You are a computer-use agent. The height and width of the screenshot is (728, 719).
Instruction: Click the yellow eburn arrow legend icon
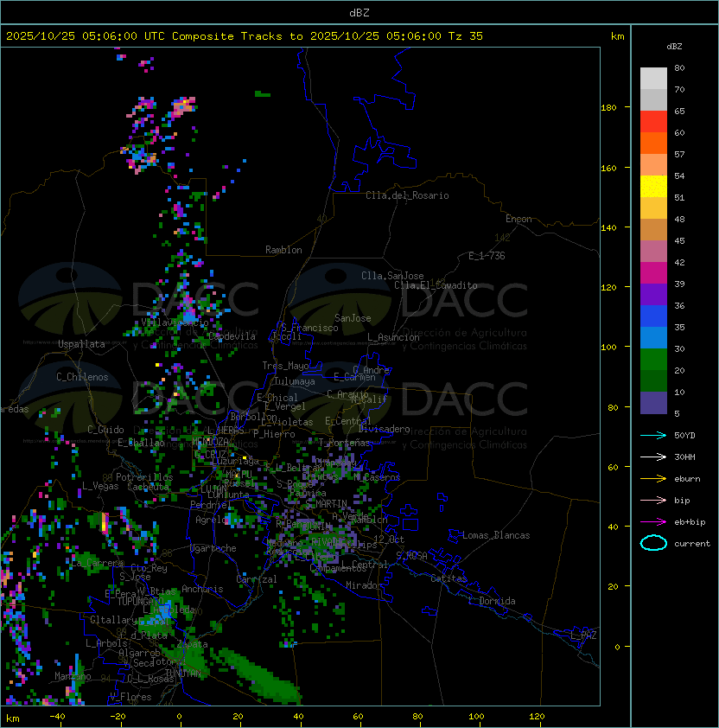pyautogui.click(x=653, y=479)
